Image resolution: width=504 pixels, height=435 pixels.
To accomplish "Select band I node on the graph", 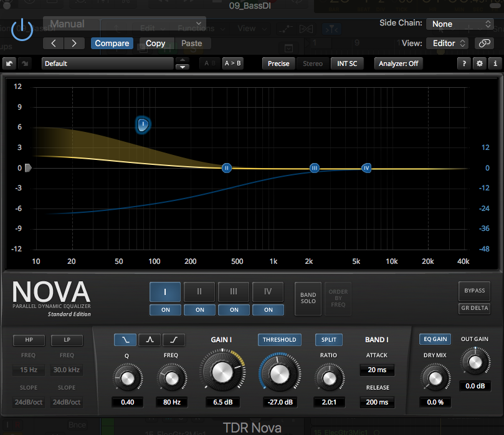I will pos(143,124).
